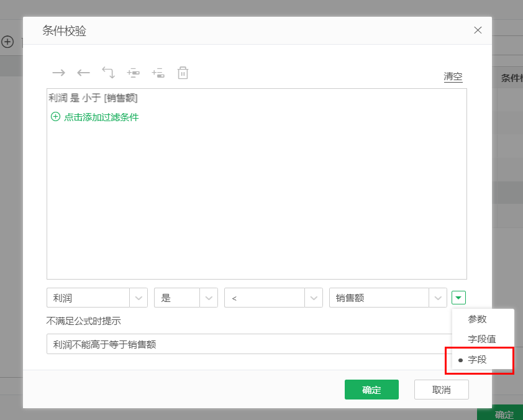The image size is (523, 420).
Task: Close the 条件校验 dialog with X
Action: click(478, 30)
